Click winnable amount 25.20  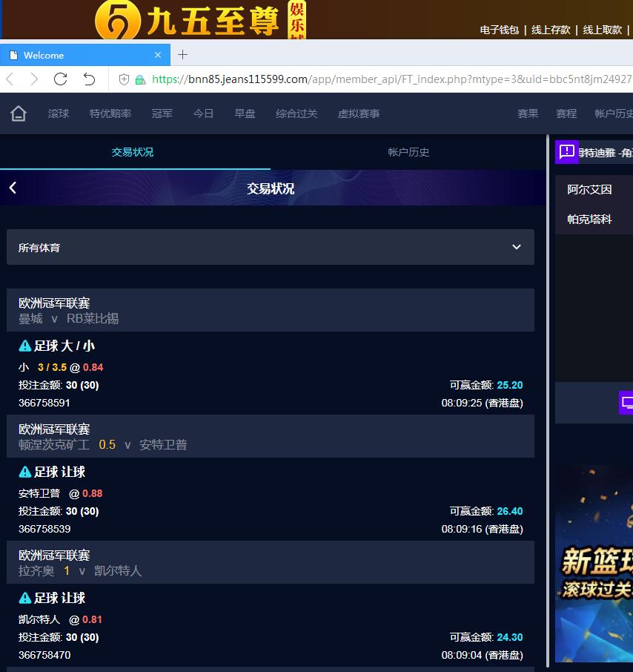tap(510, 385)
